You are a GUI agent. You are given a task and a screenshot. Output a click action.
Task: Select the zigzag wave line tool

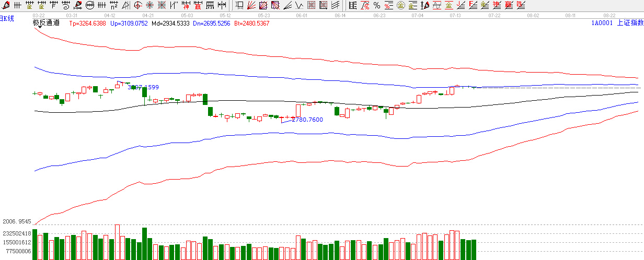tap(299, 6)
